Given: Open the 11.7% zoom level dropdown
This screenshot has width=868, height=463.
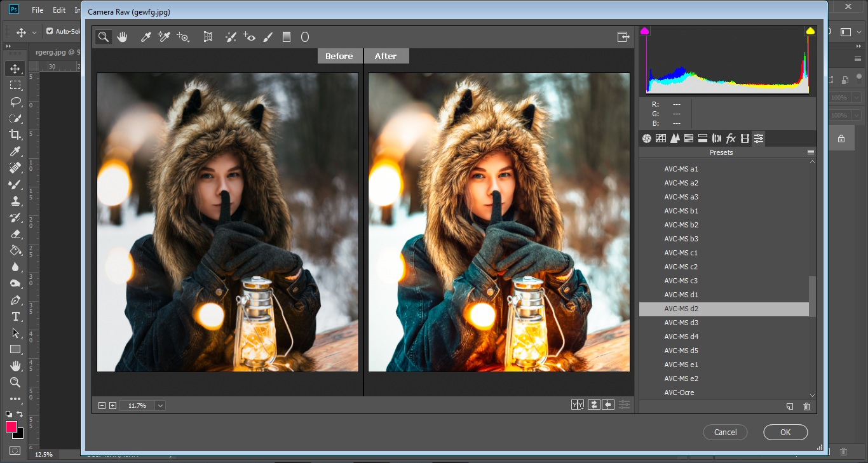Looking at the screenshot, I should point(160,405).
